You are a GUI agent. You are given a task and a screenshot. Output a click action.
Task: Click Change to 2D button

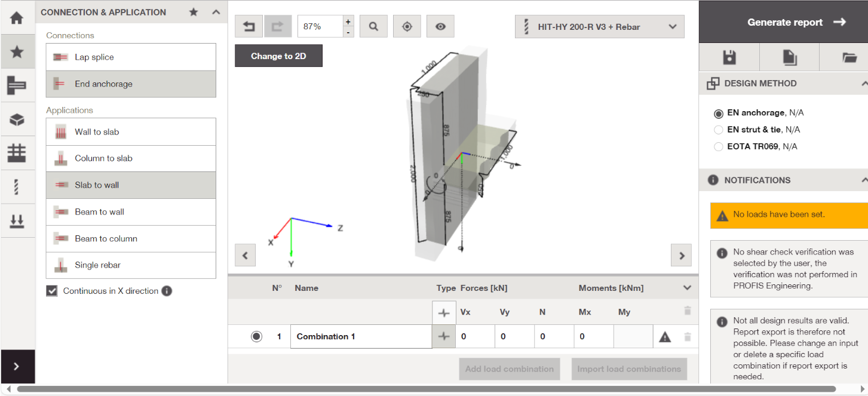[278, 56]
